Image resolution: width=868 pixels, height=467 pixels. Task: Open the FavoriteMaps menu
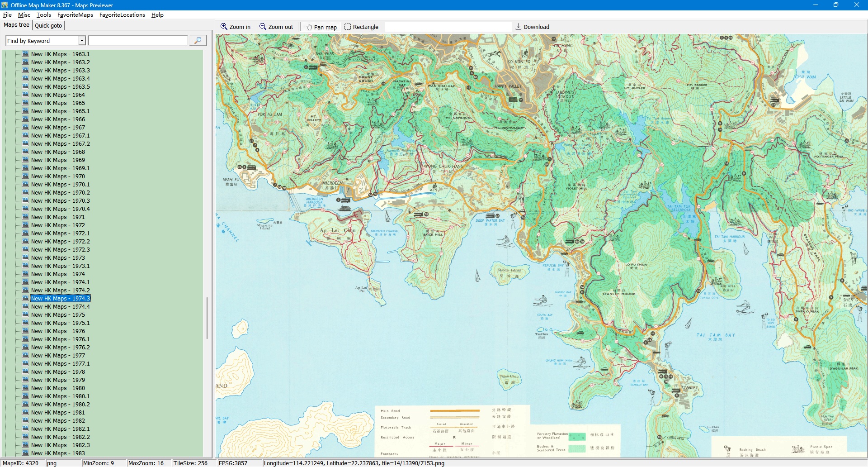tap(75, 15)
